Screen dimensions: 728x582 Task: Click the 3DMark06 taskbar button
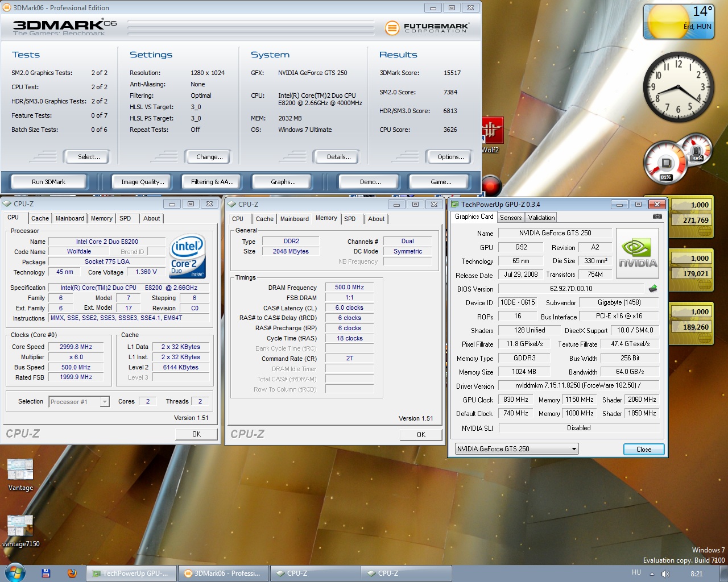223,573
